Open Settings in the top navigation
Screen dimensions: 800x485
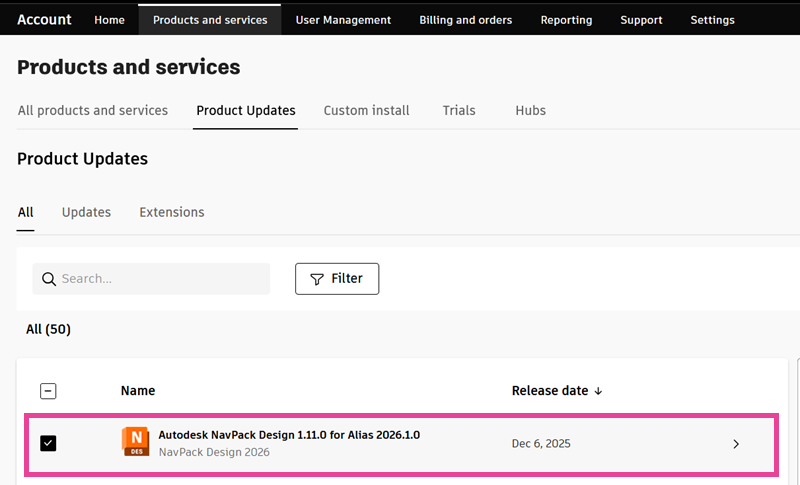[712, 20]
